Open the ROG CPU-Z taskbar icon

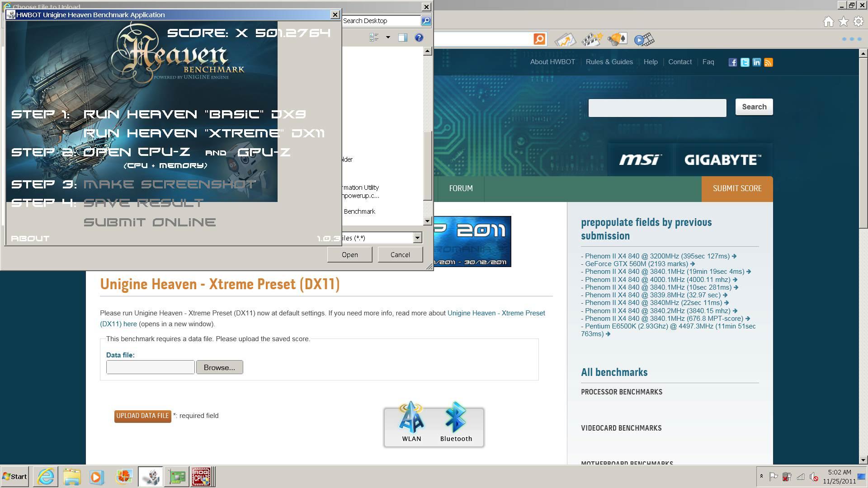tap(202, 477)
